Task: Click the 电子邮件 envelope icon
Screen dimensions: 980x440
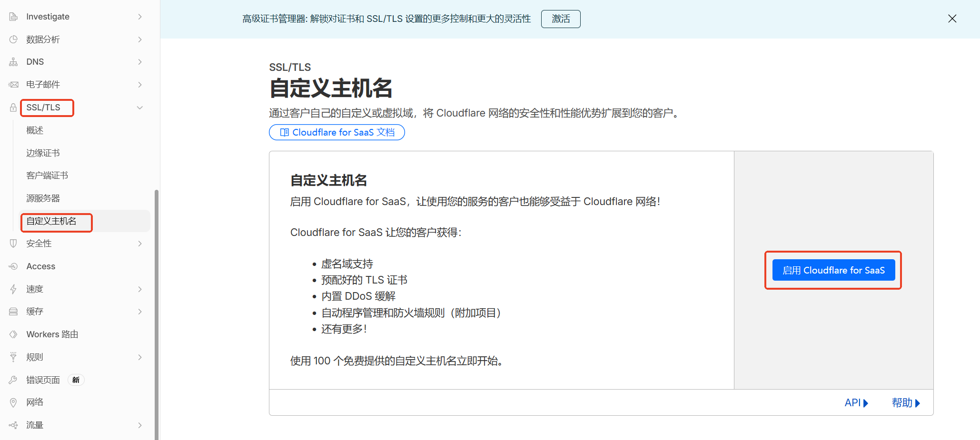Action: pyautogui.click(x=13, y=85)
